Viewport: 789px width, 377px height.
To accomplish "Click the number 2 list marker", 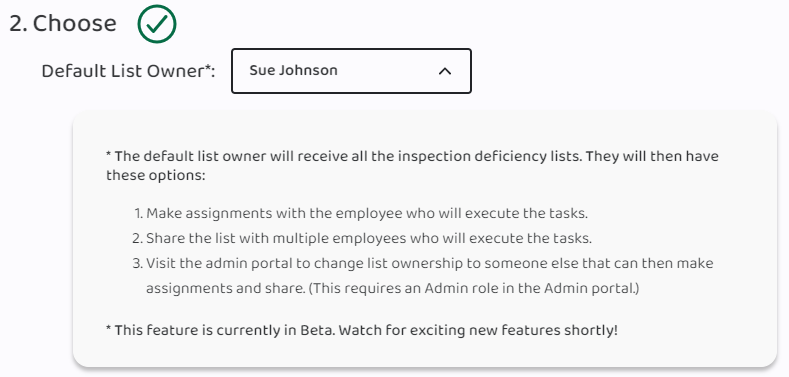I will click(x=138, y=238).
